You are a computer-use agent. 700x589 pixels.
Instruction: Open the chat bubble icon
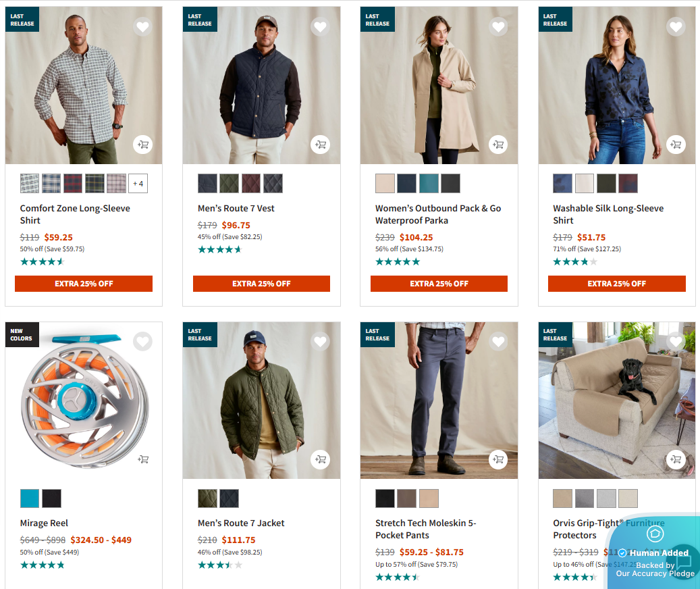point(684,562)
